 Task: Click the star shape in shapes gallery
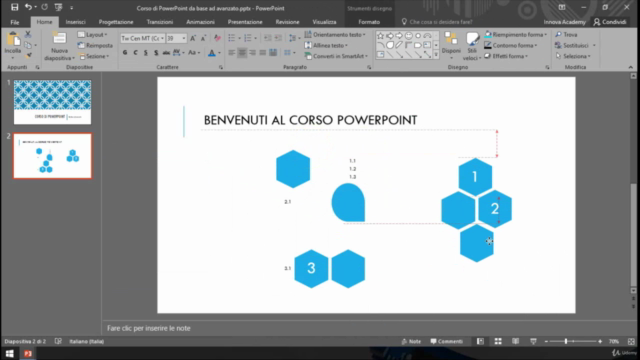[x=380, y=36]
